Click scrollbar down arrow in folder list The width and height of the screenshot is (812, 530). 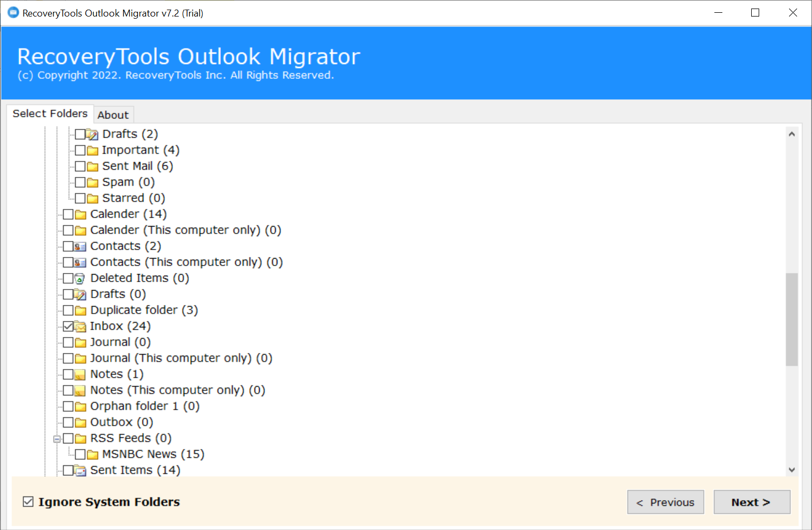(792, 470)
